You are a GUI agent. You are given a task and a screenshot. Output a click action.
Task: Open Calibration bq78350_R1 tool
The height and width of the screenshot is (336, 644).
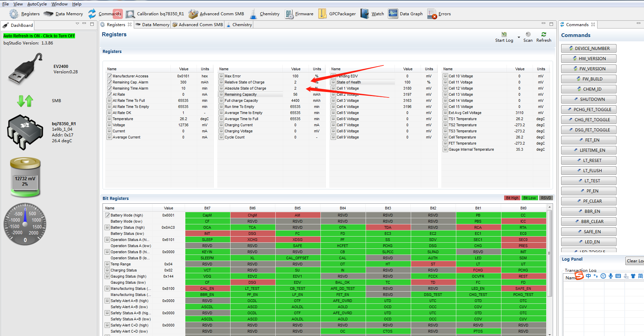[x=154, y=14]
